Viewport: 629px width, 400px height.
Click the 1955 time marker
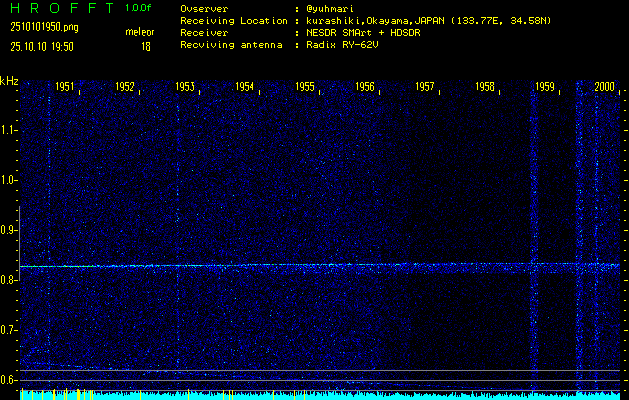(x=305, y=87)
